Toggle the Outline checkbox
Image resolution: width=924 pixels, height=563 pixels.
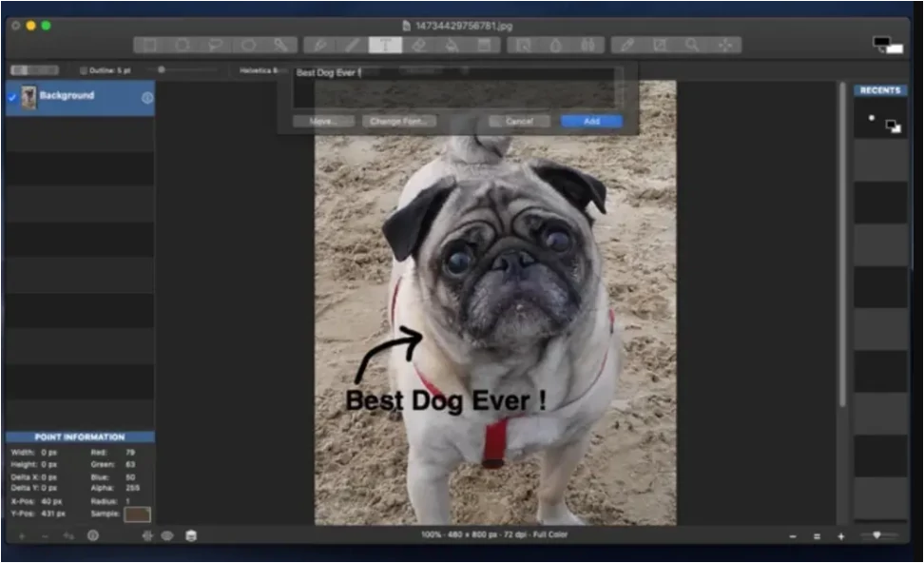pos(84,70)
